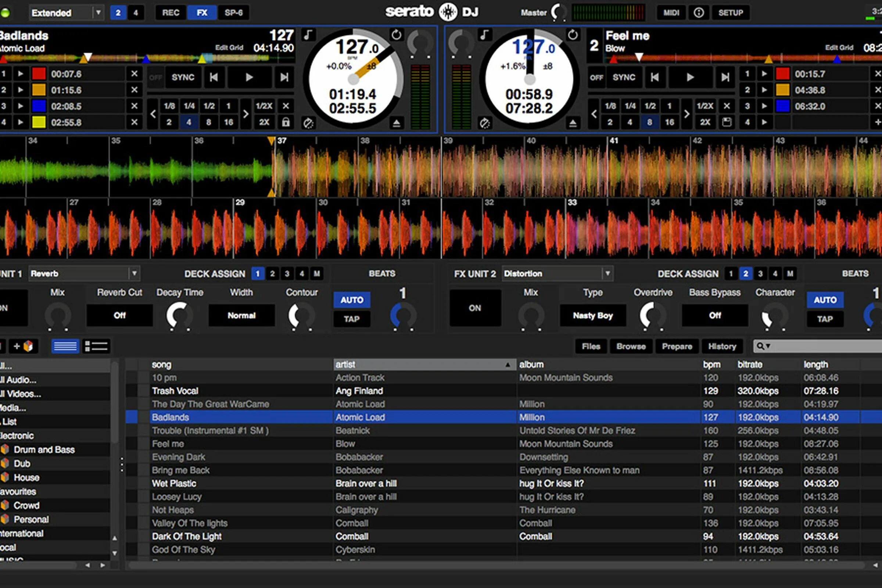Toggle deck 2 repeat circular arrow icon
882x588 pixels.
[573, 35]
